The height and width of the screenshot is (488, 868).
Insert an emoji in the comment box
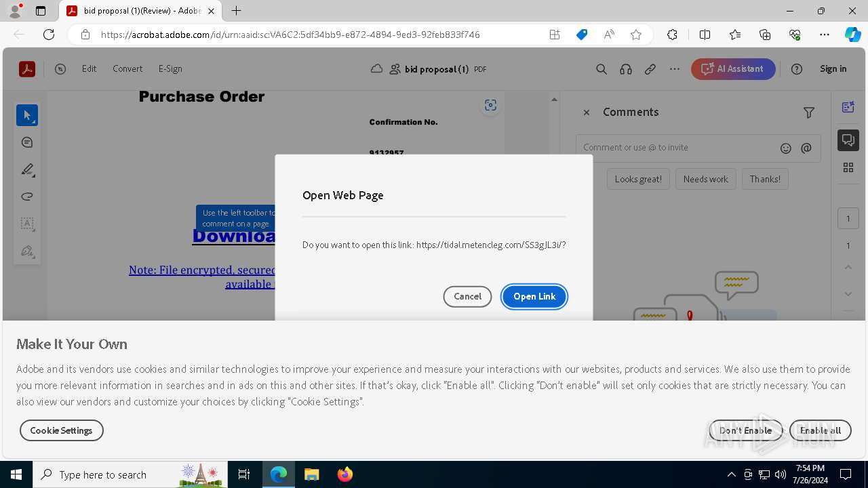click(786, 148)
